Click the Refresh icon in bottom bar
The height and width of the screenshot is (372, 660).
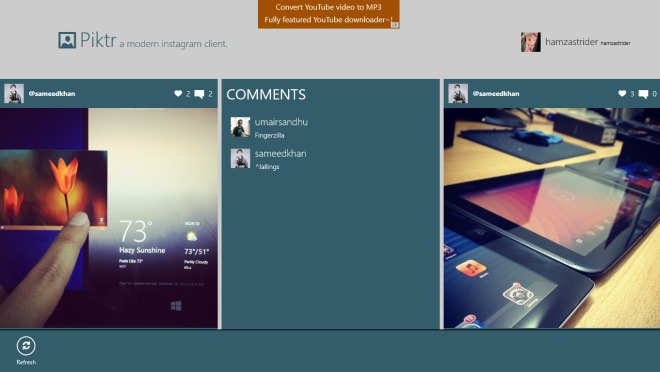[26, 346]
